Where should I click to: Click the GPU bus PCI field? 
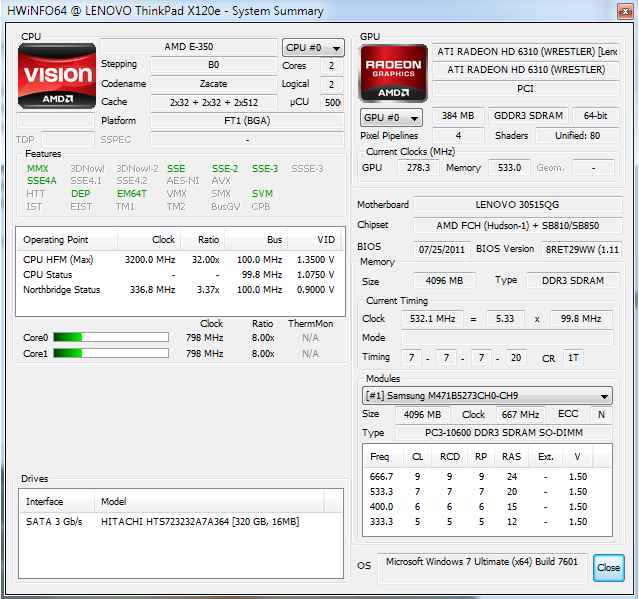click(x=526, y=88)
